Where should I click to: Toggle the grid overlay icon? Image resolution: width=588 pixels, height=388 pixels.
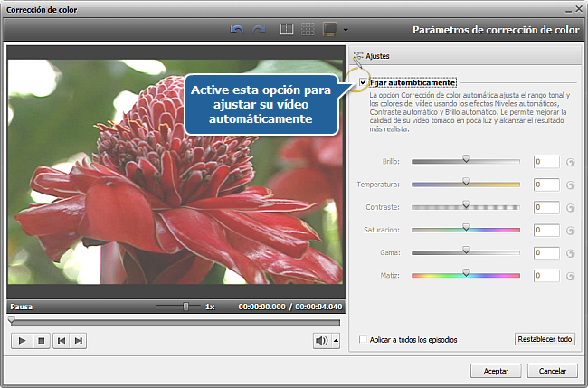(x=308, y=30)
